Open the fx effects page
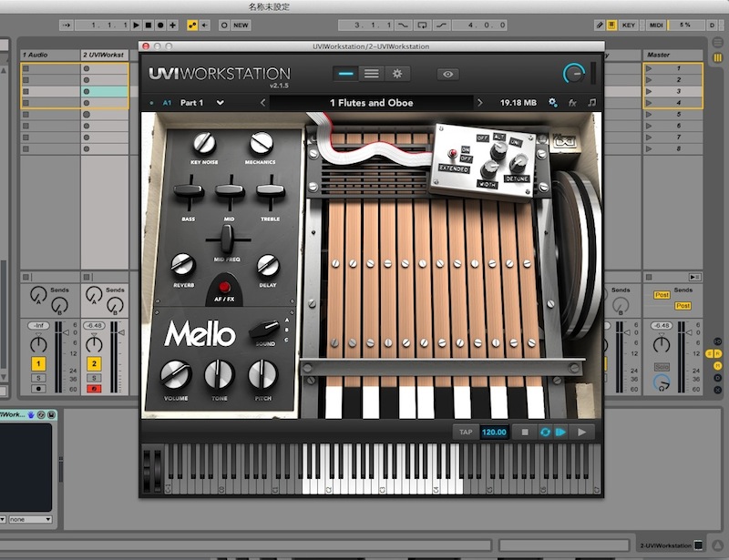The width and height of the screenshot is (729, 560). coord(572,103)
